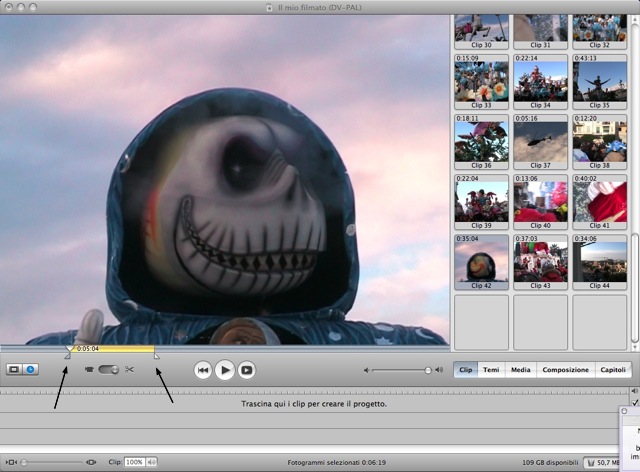
Task: Select Clip 30 thumbnail
Action: coord(482,32)
